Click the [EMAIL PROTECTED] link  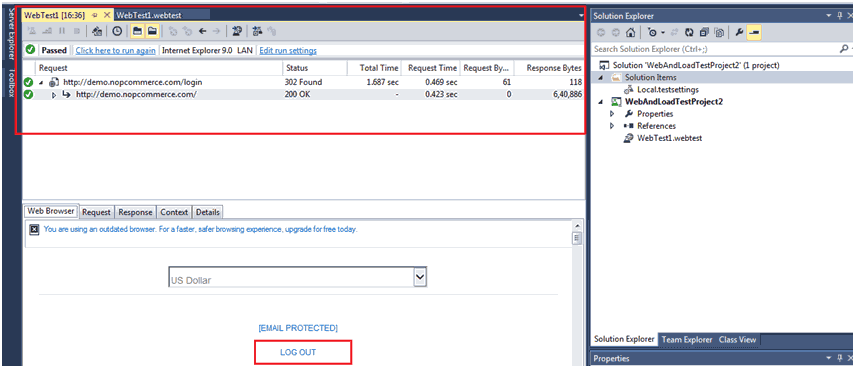click(298, 328)
